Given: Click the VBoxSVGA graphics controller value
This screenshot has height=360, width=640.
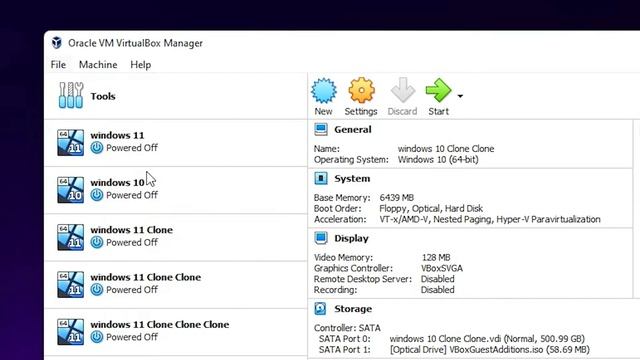Looking at the screenshot, I should 442,268.
